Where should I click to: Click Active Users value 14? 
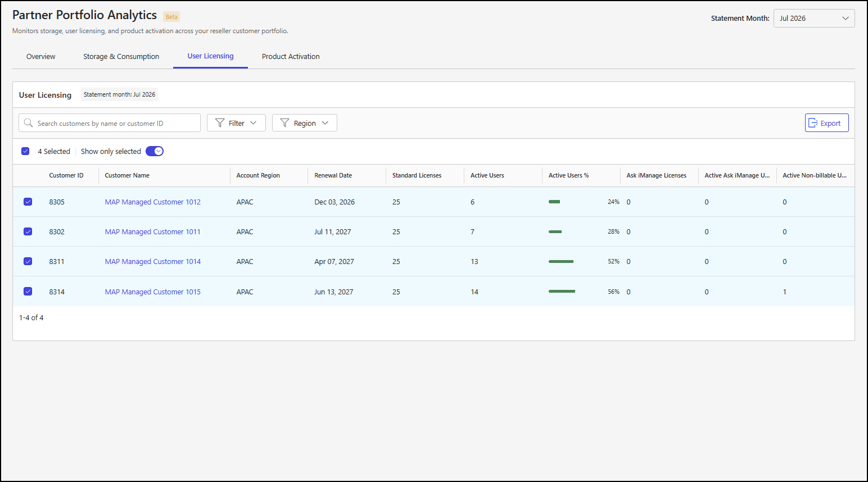tap(474, 292)
